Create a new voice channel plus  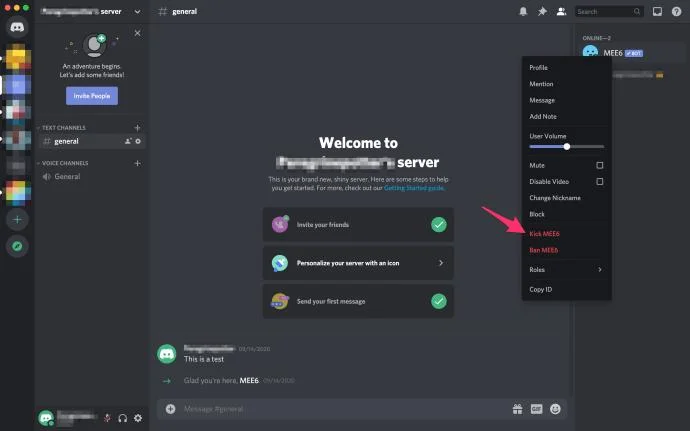pos(137,163)
